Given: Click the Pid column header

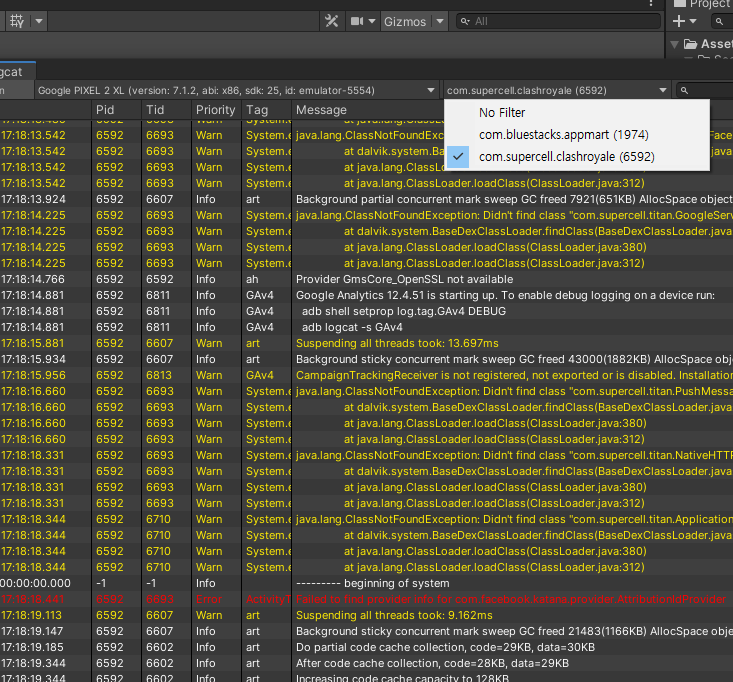Looking at the screenshot, I should point(116,110).
